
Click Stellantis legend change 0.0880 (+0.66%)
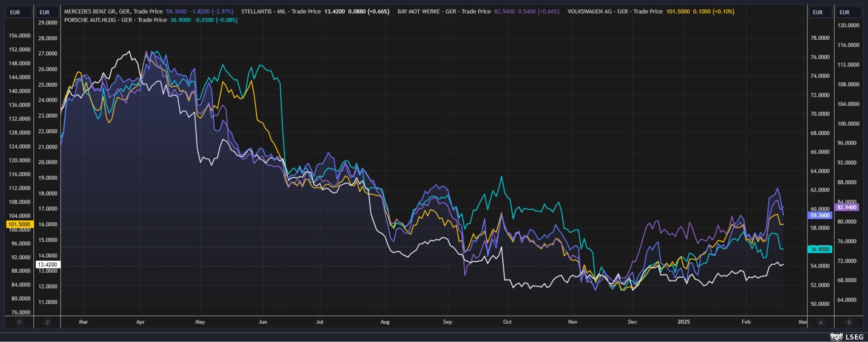368,11
